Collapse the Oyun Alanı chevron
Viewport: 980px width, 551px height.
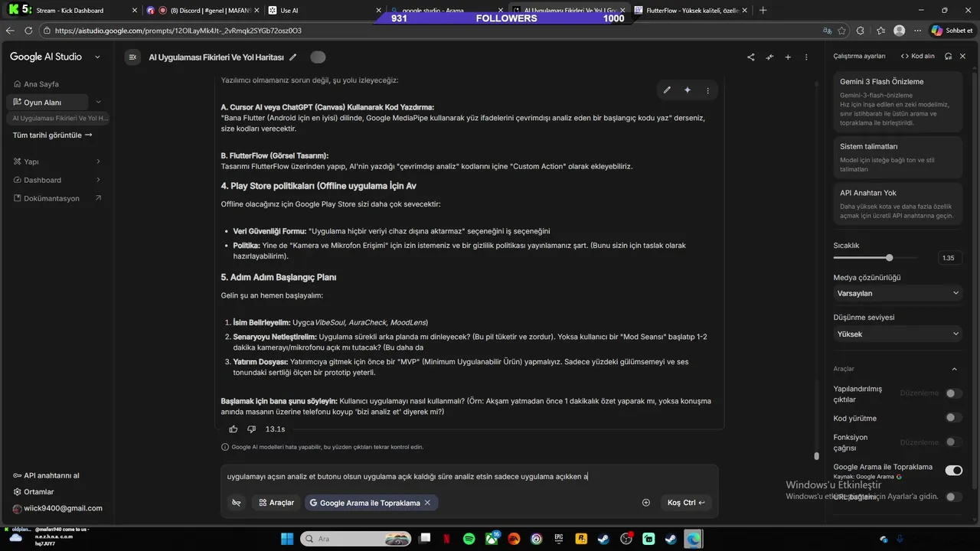point(98,102)
